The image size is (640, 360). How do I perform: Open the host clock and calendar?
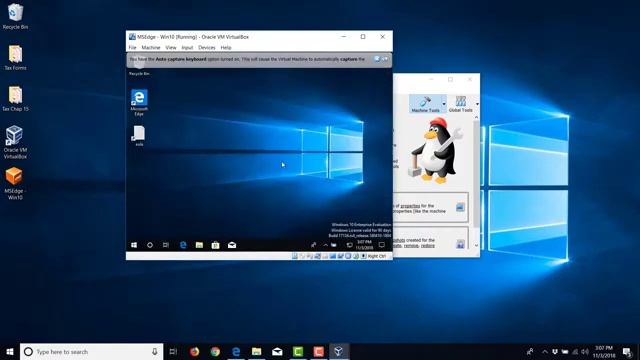[604, 351]
